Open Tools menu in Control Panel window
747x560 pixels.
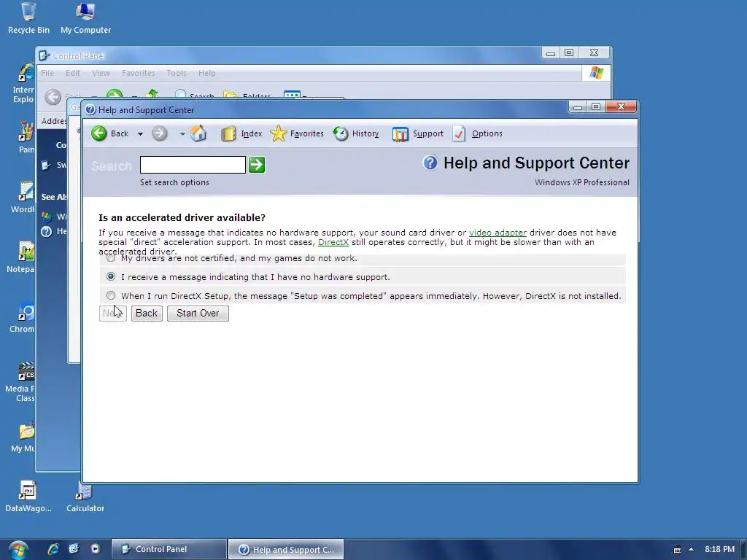[177, 73]
